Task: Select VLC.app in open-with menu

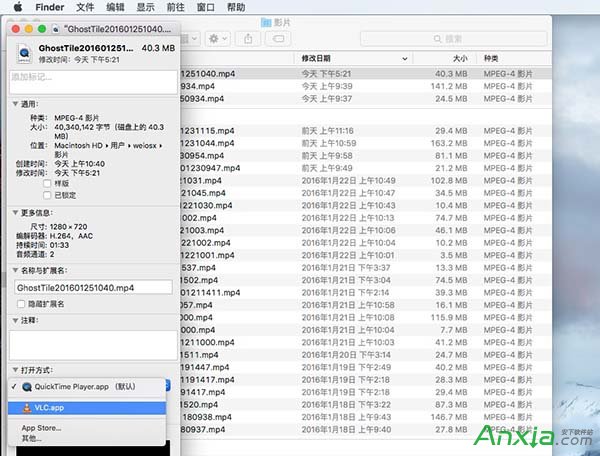Action: click(87, 408)
